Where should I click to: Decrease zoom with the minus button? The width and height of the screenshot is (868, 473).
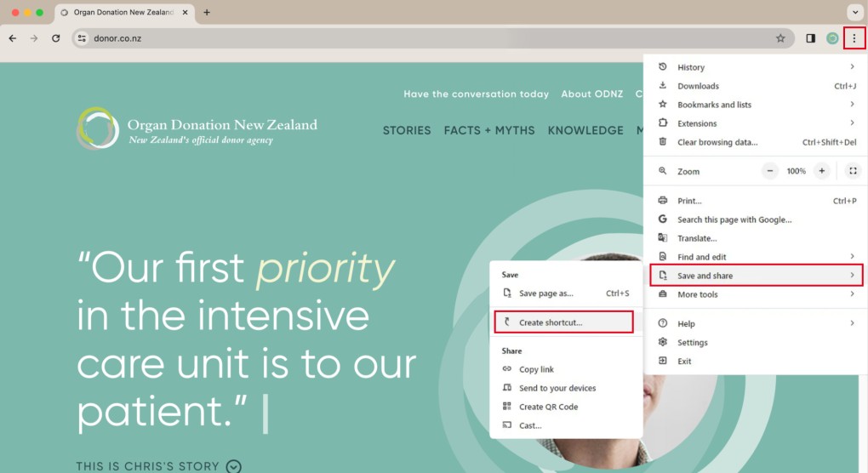click(770, 171)
